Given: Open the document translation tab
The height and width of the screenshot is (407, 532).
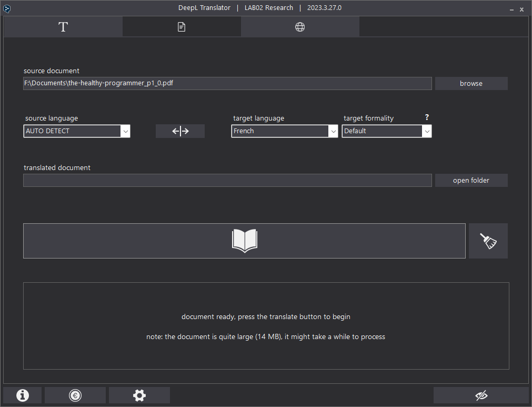Looking at the screenshot, I should click(182, 27).
